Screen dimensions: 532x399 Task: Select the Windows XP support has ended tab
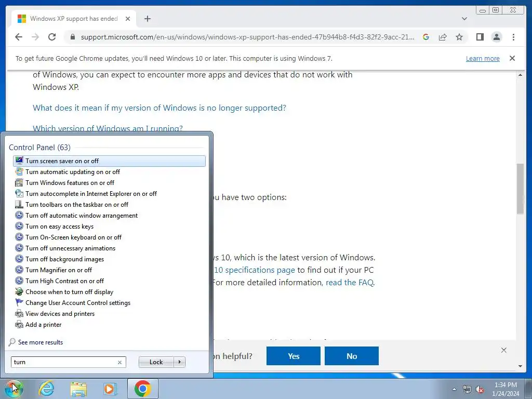click(74, 19)
